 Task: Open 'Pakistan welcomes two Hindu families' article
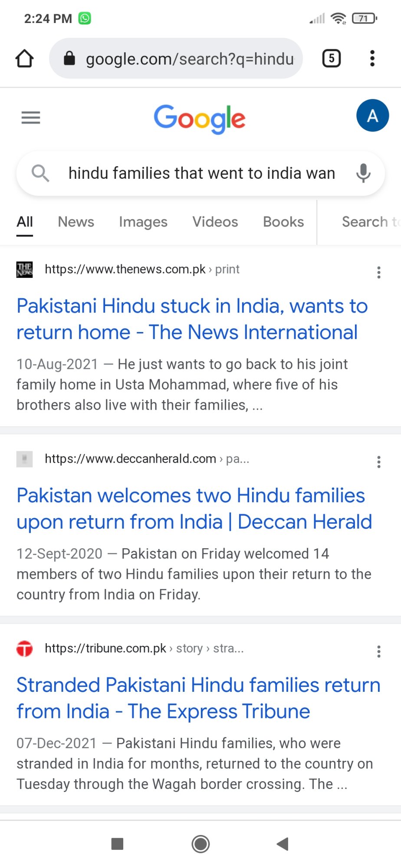pyautogui.click(x=194, y=509)
